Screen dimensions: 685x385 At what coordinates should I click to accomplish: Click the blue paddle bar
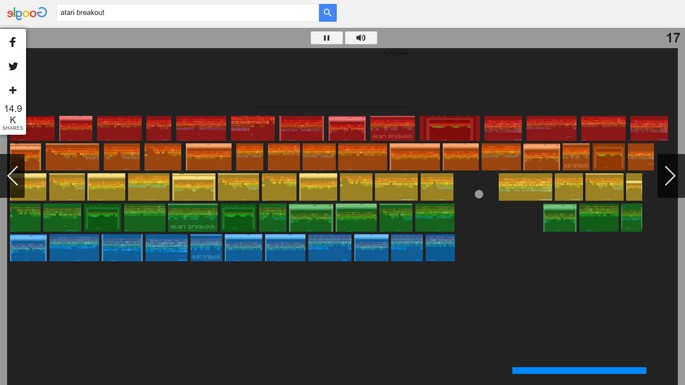tap(579, 371)
